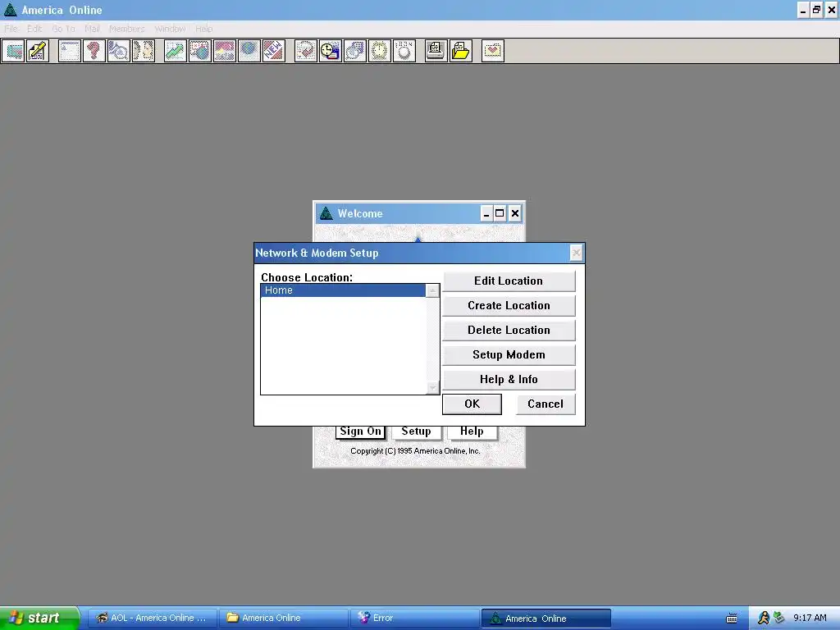840x630 pixels.
Task: Open the Mail menu
Action: click(x=92, y=29)
